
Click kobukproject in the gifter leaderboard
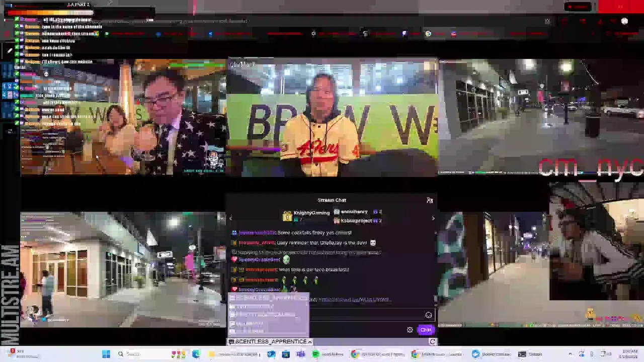(357, 221)
